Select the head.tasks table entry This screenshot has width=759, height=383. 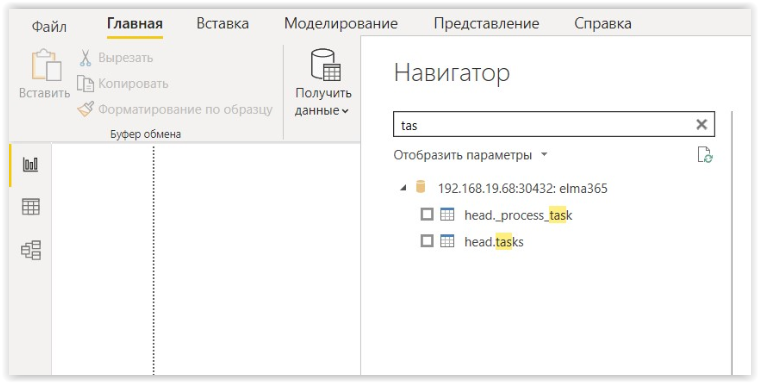click(x=494, y=241)
